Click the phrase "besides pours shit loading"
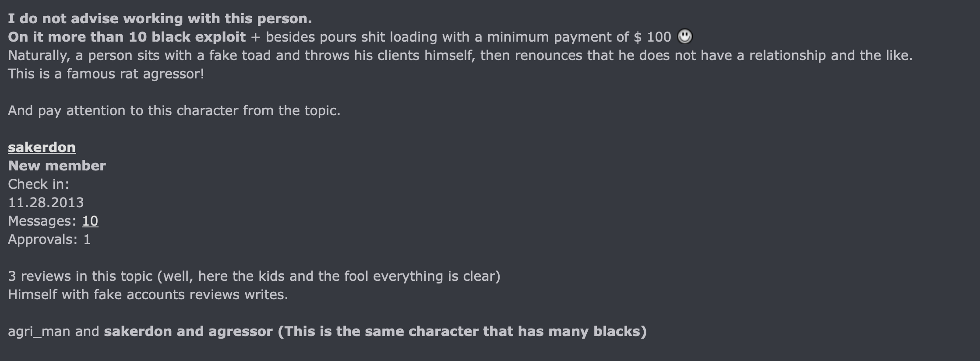The height and width of the screenshot is (361, 980). [x=352, y=37]
